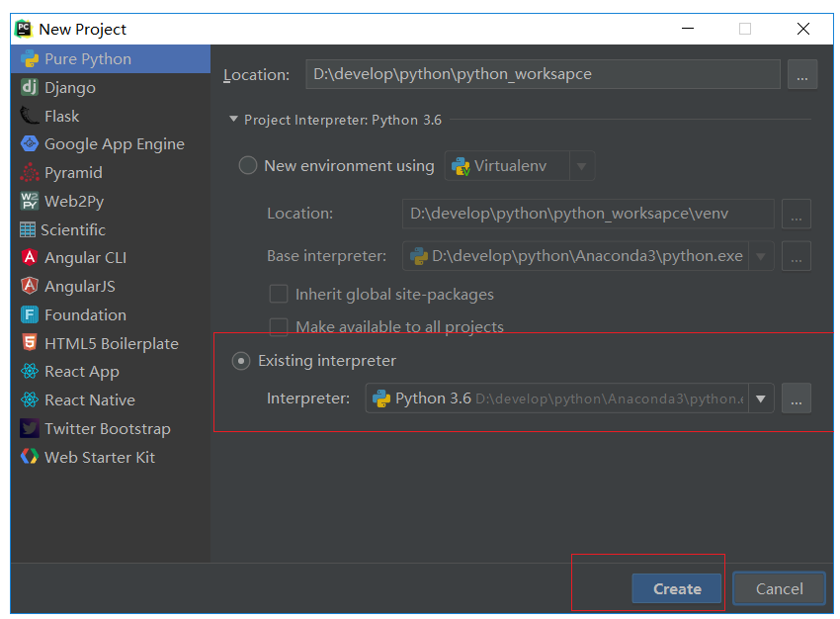Choose Pure Python project type
Screen dimensions: 840x619
[x=111, y=59]
